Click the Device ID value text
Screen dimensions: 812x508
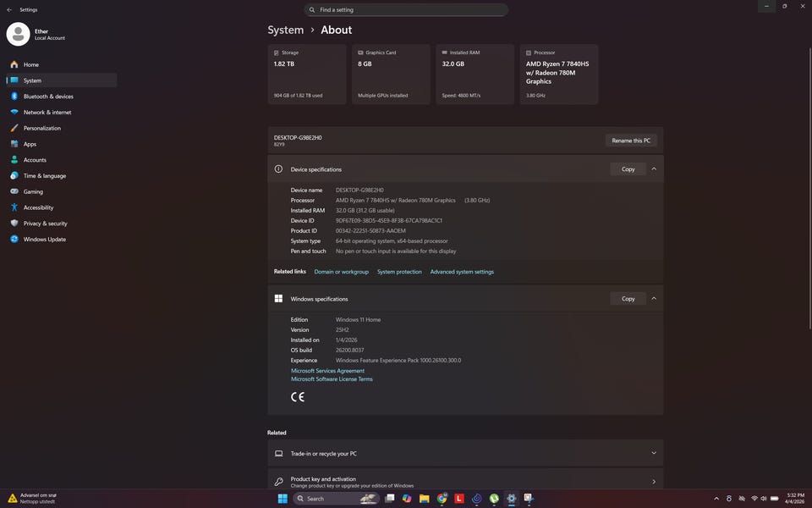tap(389, 221)
